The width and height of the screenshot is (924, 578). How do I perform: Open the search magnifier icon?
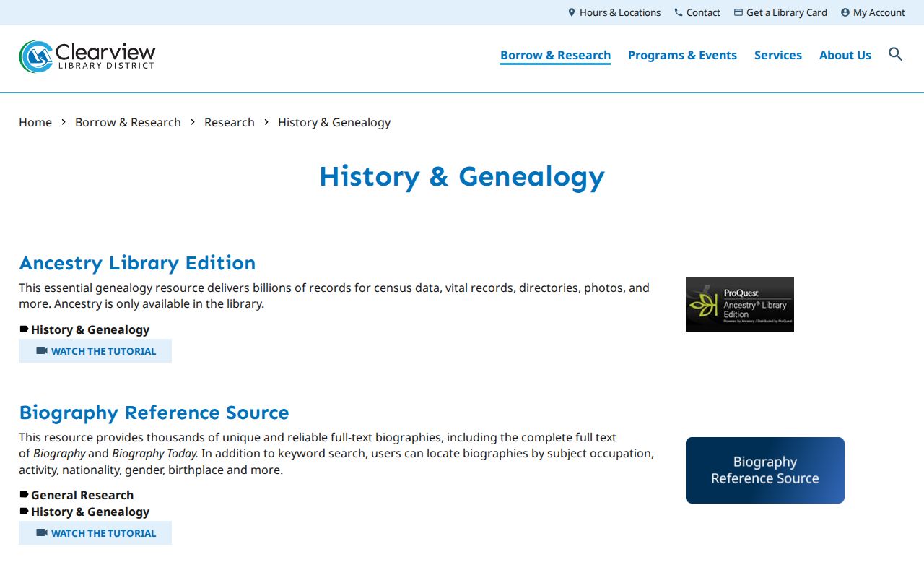(x=895, y=54)
